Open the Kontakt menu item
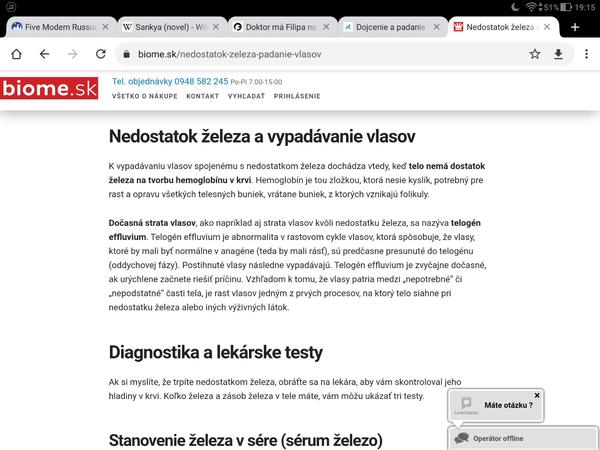Viewport: 600px width, 450px height. (x=202, y=97)
